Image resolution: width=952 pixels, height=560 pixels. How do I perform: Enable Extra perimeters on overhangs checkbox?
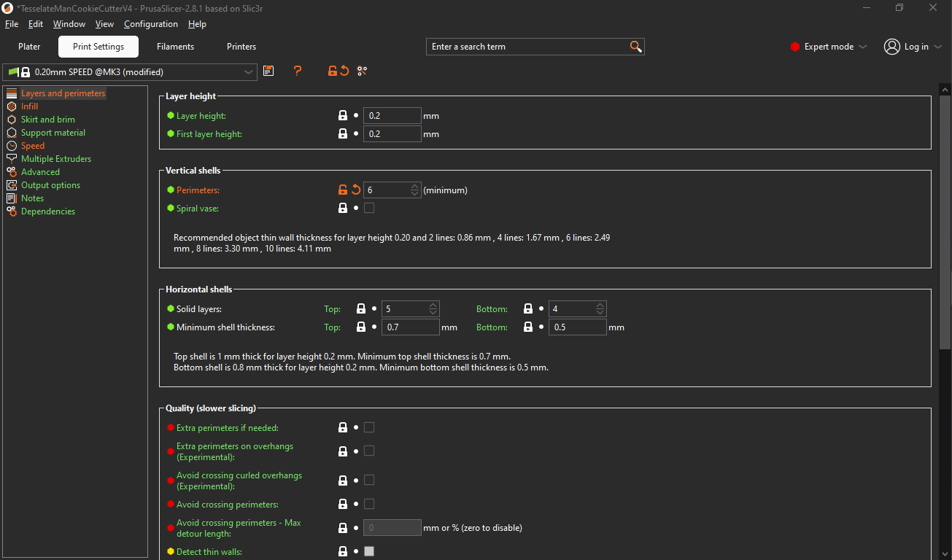(x=369, y=451)
